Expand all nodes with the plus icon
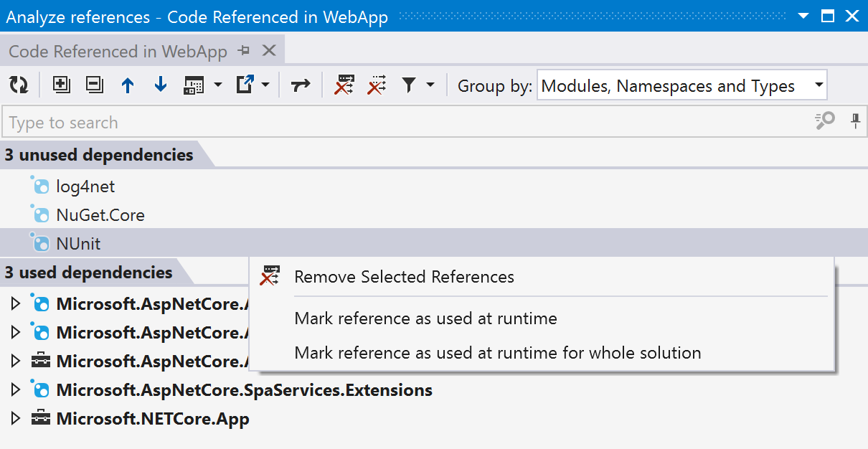868x449 pixels. pos(62,85)
